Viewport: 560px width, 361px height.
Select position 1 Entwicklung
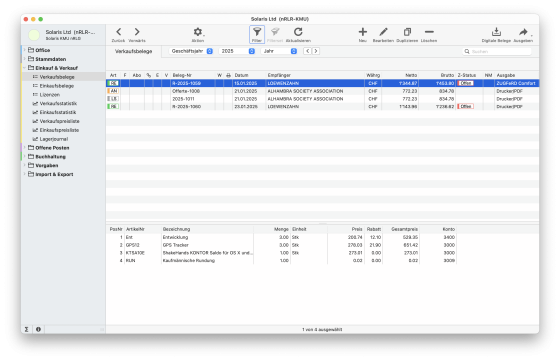pyautogui.click(x=282, y=237)
